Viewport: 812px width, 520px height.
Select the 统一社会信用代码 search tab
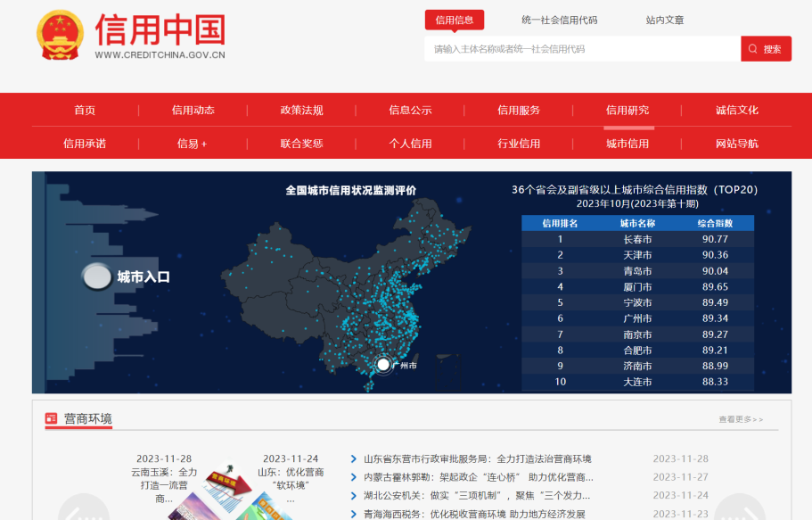pyautogui.click(x=559, y=21)
